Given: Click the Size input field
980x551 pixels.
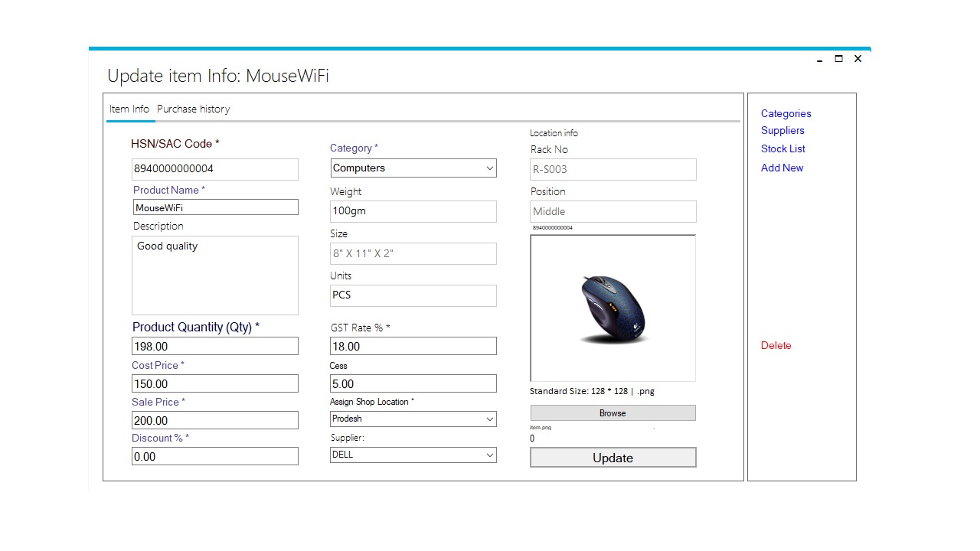Looking at the screenshot, I should pos(413,253).
